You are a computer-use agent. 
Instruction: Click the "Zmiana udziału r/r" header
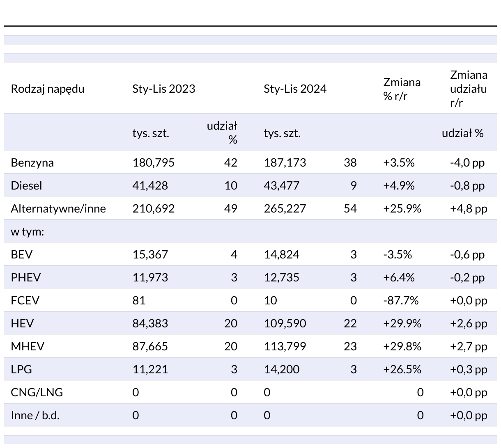coord(468,89)
